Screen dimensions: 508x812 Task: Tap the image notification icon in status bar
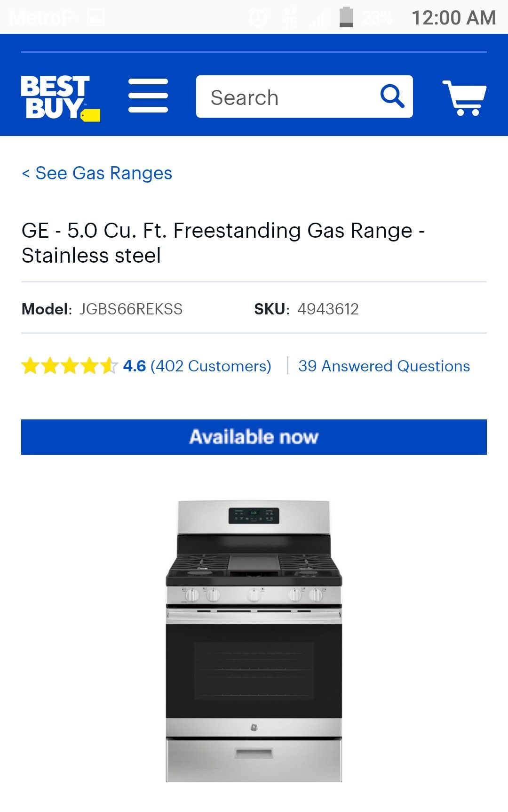pos(96,18)
